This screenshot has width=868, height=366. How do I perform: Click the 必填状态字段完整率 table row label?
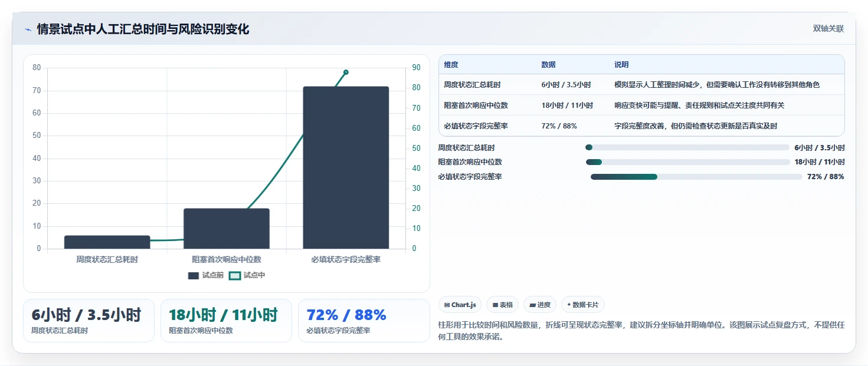[476, 126]
